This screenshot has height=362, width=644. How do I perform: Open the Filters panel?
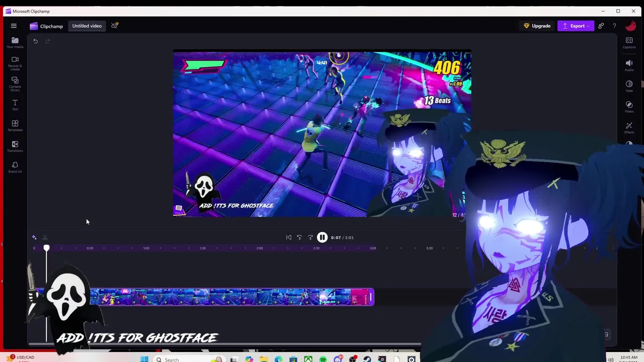click(629, 107)
